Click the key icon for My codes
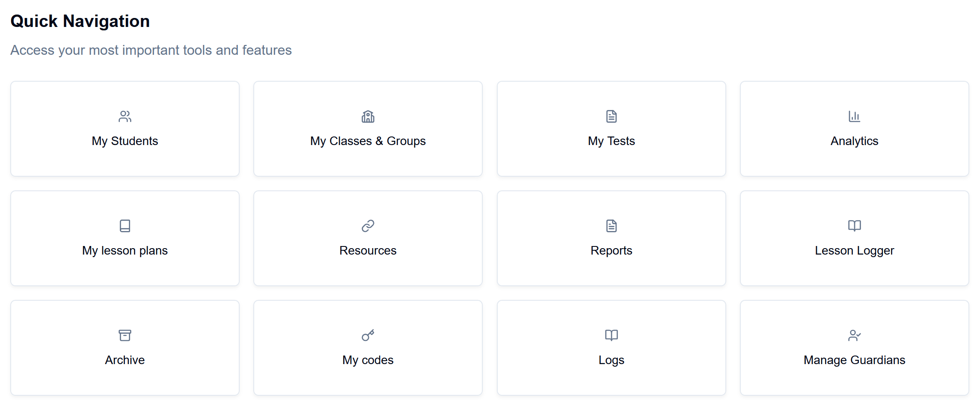 click(x=368, y=335)
